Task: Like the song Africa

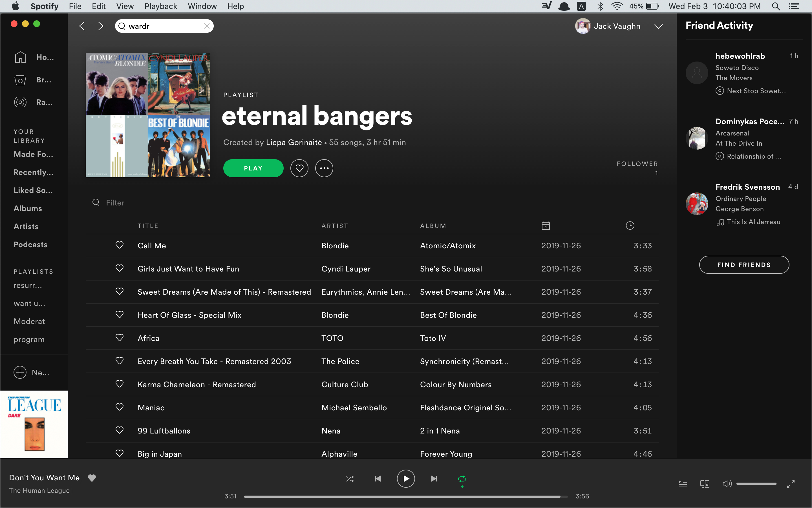Action: 120,338
